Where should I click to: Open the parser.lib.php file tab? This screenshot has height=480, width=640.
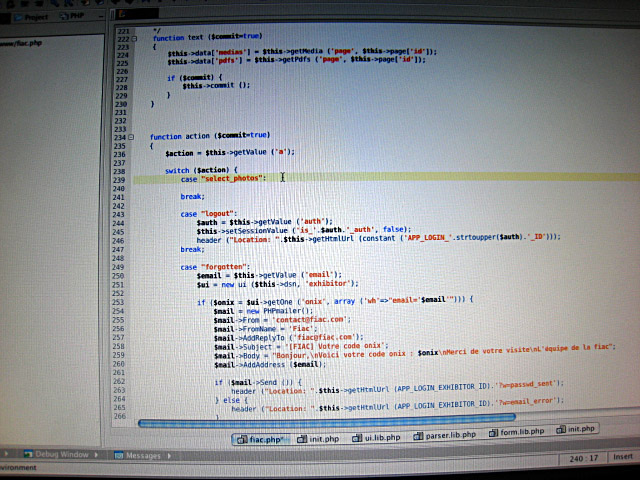coord(444,435)
